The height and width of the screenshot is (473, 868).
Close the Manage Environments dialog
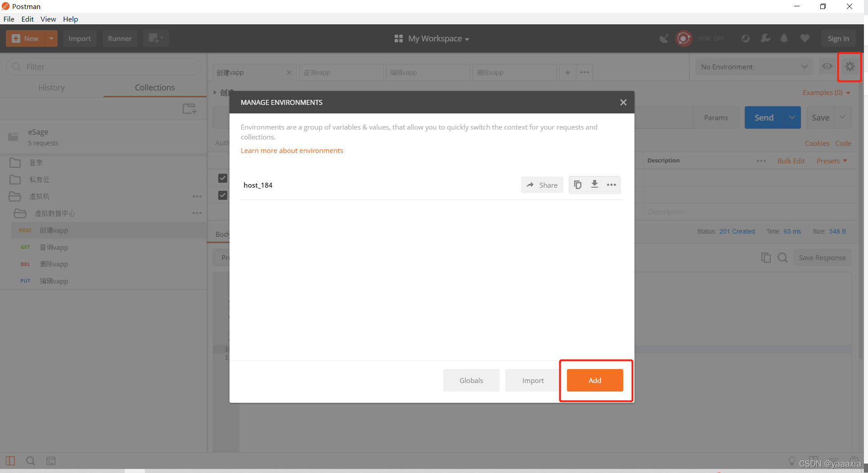(623, 102)
